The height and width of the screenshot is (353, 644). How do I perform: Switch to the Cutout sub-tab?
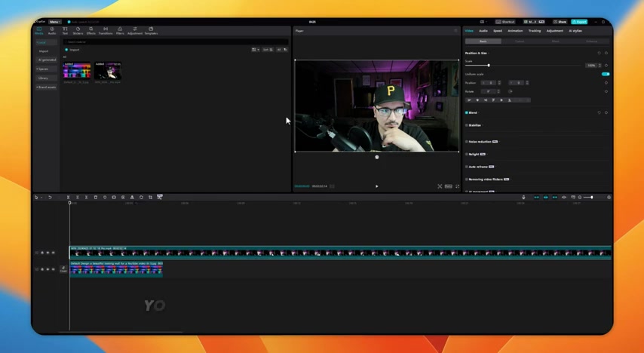point(519,41)
